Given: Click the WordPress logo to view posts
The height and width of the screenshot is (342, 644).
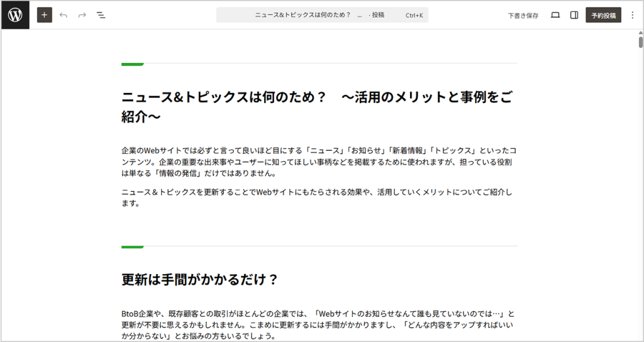Looking at the screenshot, I should tap(15, 15).
